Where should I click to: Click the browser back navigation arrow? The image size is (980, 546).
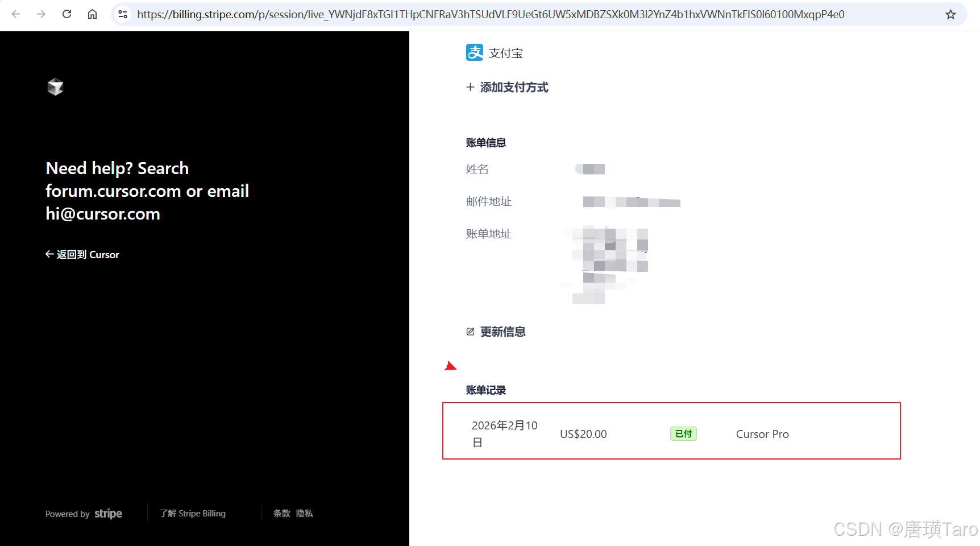tap(15, 14)
